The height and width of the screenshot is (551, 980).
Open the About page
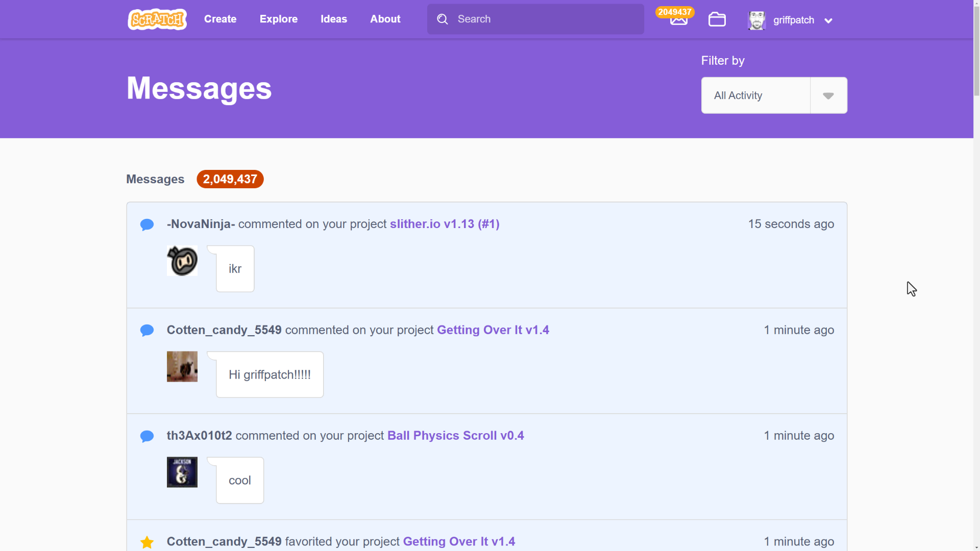[x=385, y=19]
